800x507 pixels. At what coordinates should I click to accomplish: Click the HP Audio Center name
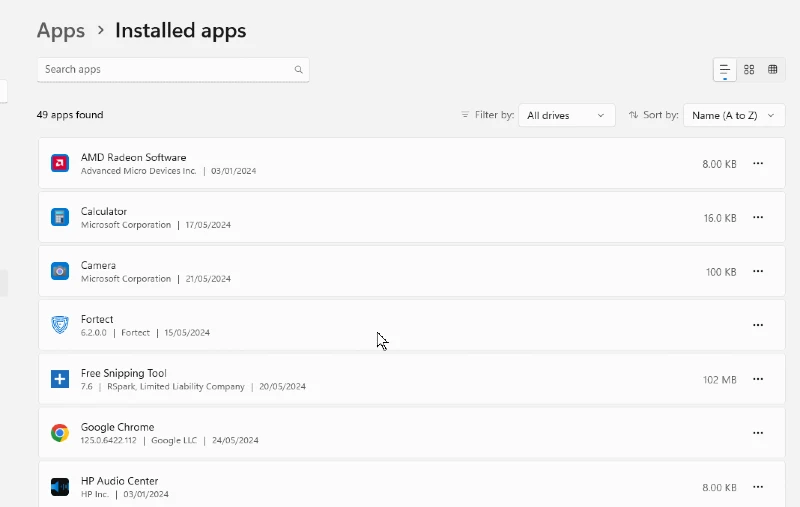[x=119, y=481]
